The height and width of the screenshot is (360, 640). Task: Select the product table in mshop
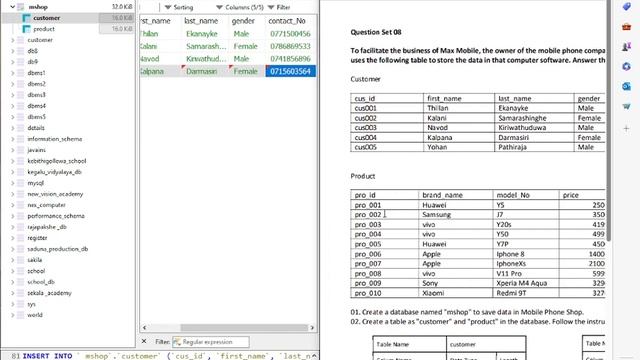tap(44, 29)
